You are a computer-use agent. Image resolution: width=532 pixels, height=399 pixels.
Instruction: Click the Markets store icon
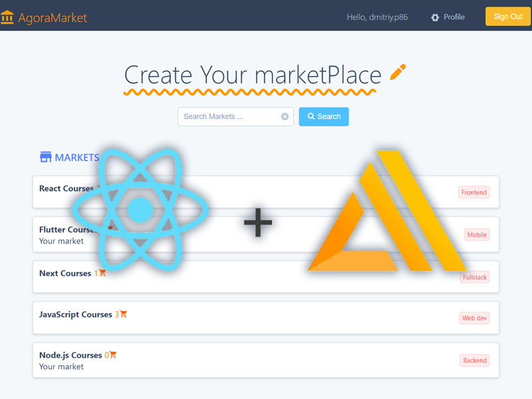tap(45, 157)
